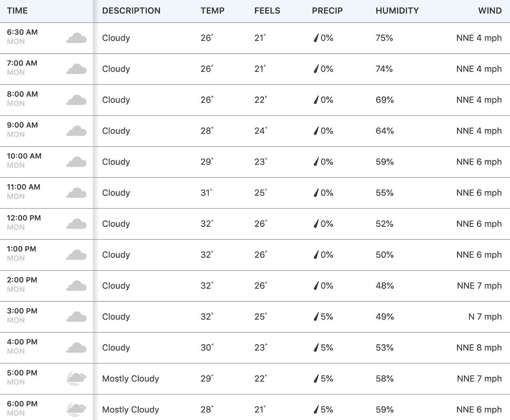Screen dimensions: 510x420
Task: Click the raindrop icon in the 3:00 PM row
Action: tap(316, 317)
